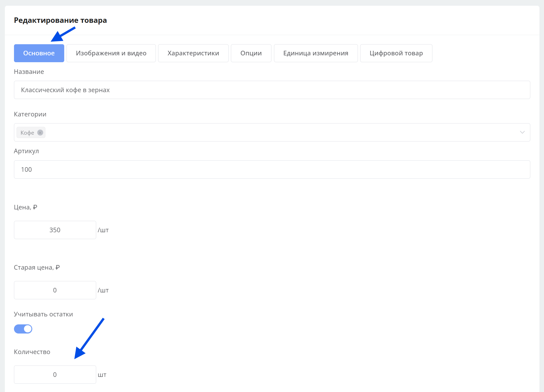Image resolution: width=544 pixels, height=392 pixels.
Task: Click the Кофе tag label text
Action: 27,133
